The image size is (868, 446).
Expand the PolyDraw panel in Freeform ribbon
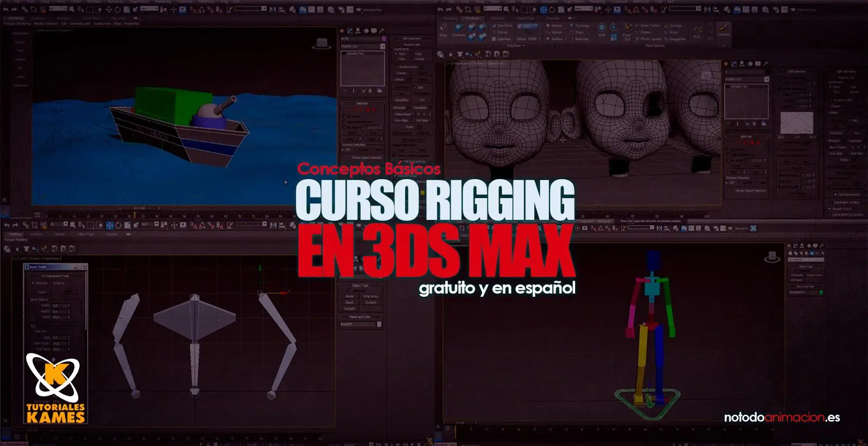pyautogui.click(x=515, y=46)
